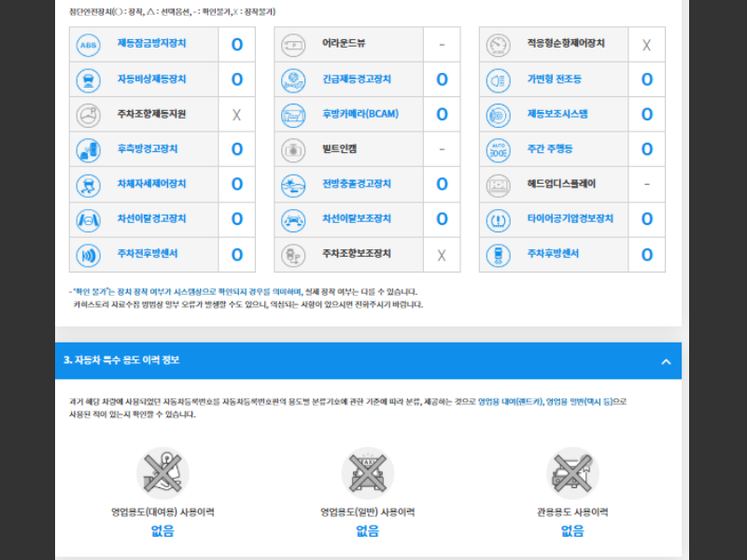Collapse the 자동차 특수 용도 이력 section chevron

click(x=666, y=361)
